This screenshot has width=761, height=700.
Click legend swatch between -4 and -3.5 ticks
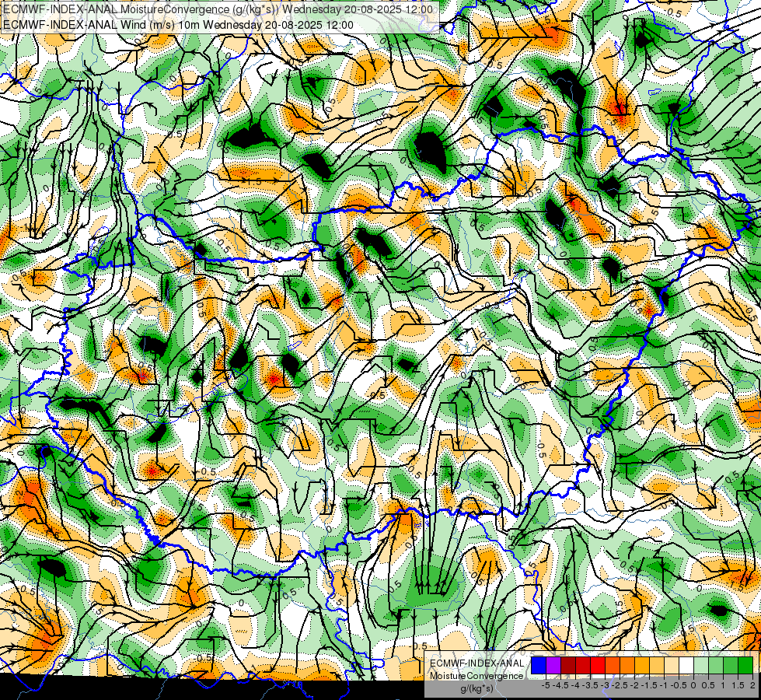(583, 666)
